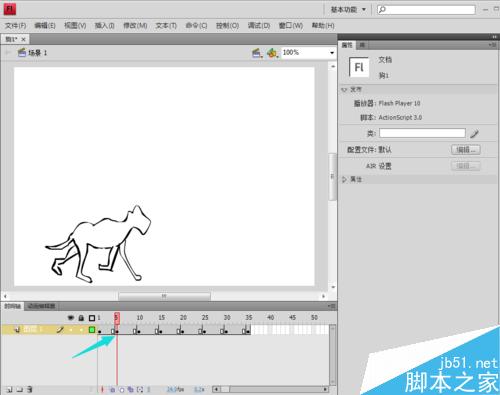The width and height of the screenshot is (500, 395).
Task: Open the 命令(C) menu
Action: click(x=196, y=25)
